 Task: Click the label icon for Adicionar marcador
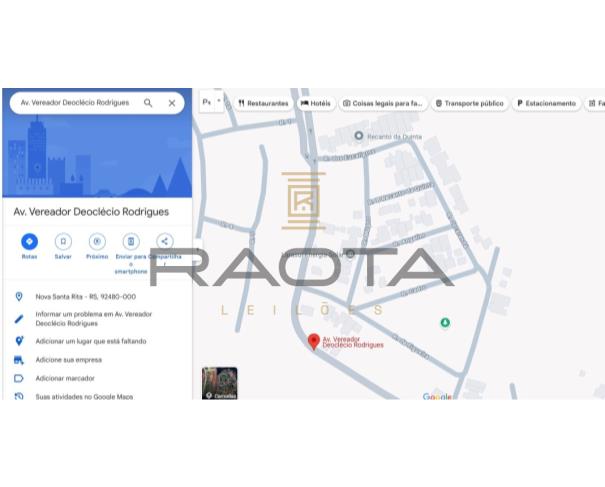(19, 378)
